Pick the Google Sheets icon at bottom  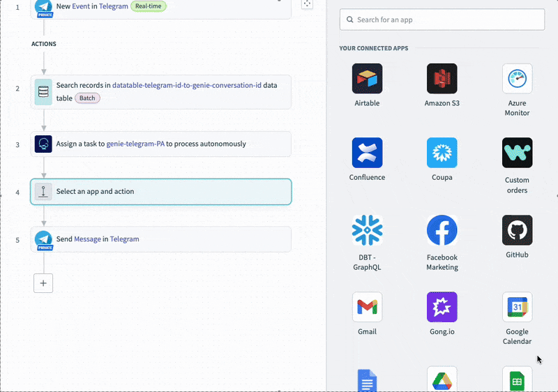pyautogui.click(x=517, y=379)
